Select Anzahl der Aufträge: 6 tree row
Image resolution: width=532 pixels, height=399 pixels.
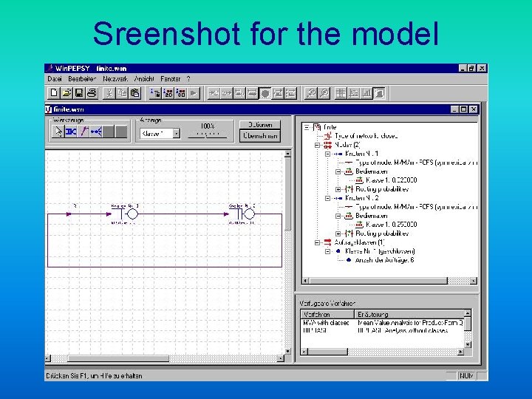tap(384, 260)
